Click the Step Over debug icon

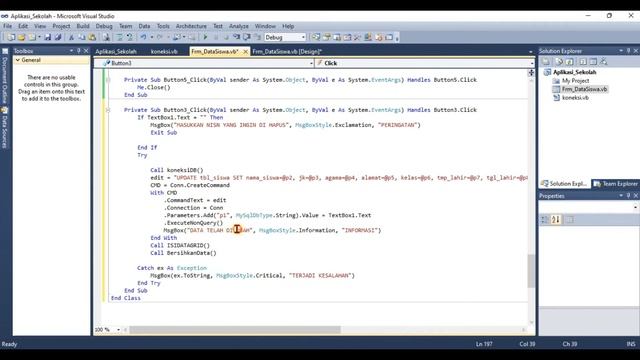tap(247, 37)
